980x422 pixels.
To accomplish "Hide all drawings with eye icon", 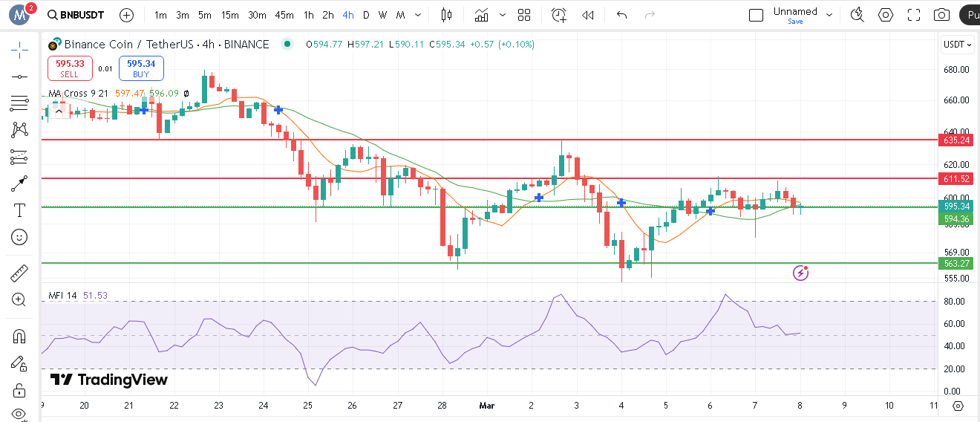I will (19, 414).
